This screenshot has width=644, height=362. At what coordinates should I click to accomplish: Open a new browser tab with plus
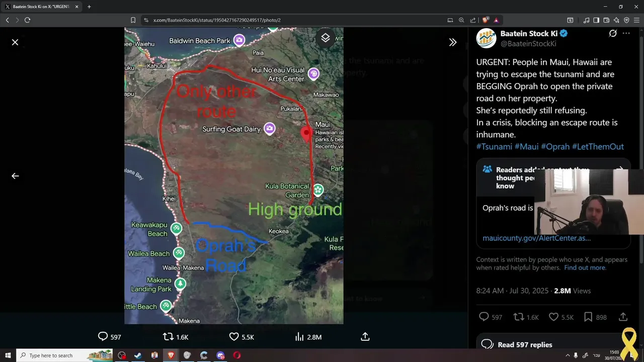89,7
